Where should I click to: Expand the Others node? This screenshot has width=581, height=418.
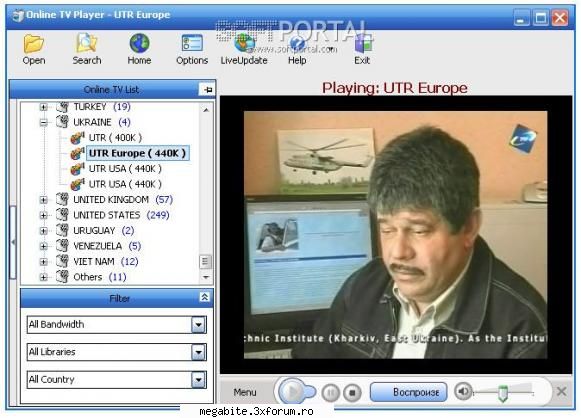tap(43, 277)
